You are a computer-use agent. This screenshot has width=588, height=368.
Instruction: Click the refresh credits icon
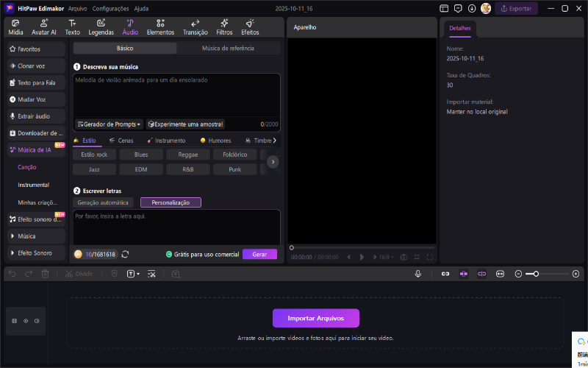(125, 254)
